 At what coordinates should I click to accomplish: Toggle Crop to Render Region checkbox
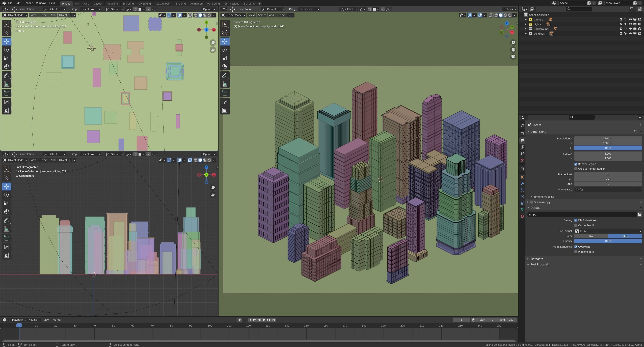pos(576,169)
